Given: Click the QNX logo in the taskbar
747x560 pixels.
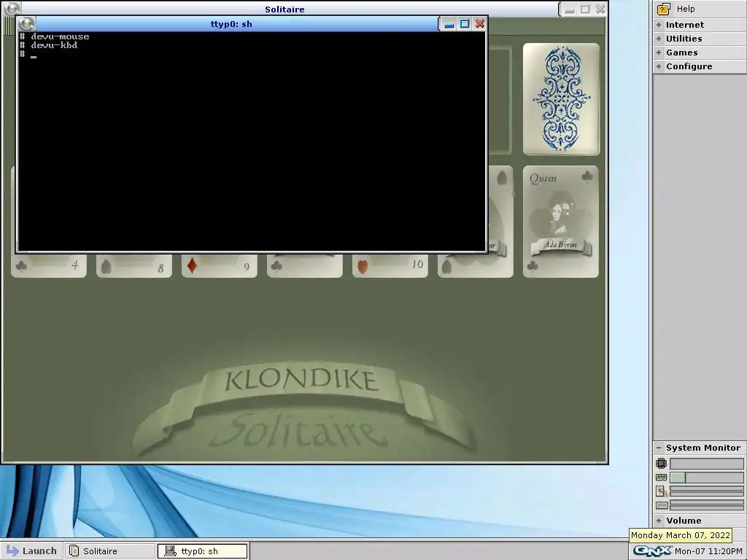Looking at the screenshot, I should (x=652, y=551).
